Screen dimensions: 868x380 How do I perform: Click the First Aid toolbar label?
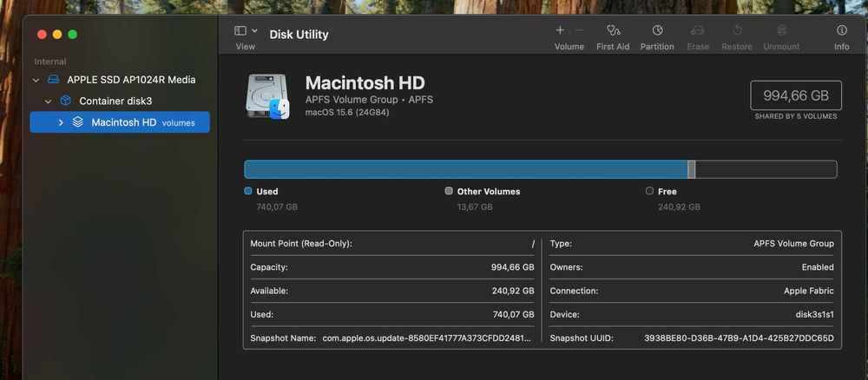(613, 47)
